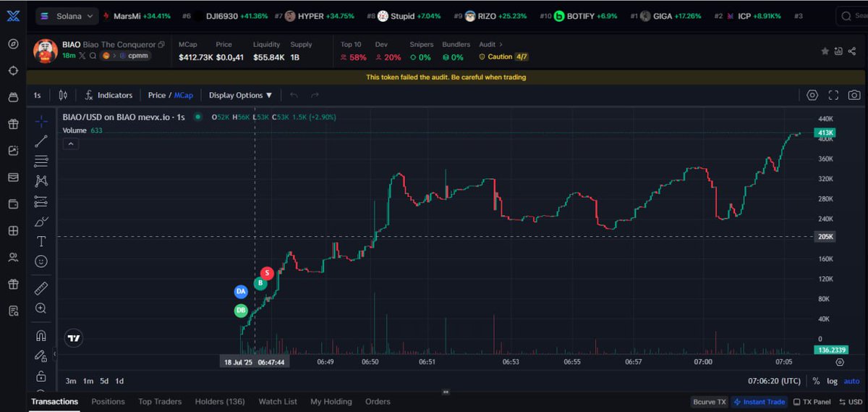The image size is (868, 412).
Task: Open the Indicators dialog
Action: coord(109,95)
